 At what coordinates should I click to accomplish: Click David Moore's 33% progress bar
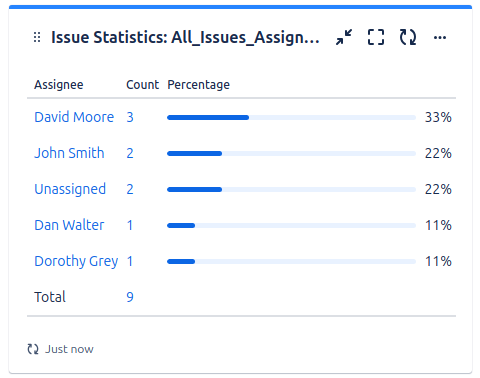tap(291, 117)
